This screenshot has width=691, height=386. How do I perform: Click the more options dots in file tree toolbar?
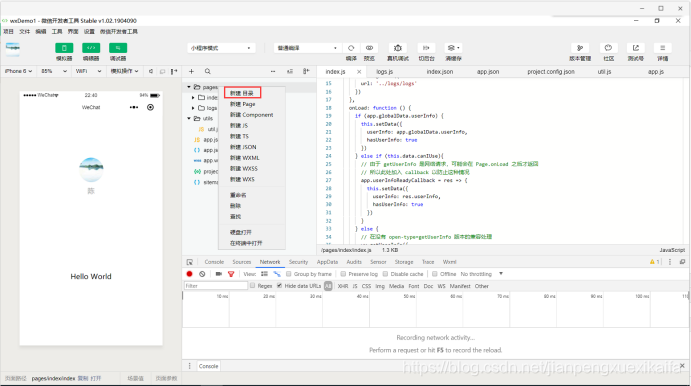[x=273, y=71]
